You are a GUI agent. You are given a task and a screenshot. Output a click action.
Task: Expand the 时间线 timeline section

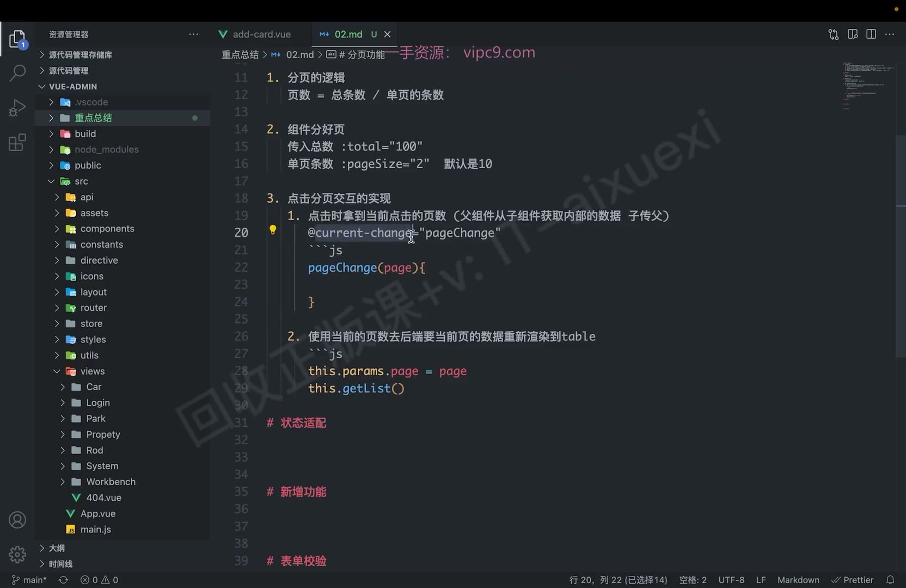[x=60, y=564]
